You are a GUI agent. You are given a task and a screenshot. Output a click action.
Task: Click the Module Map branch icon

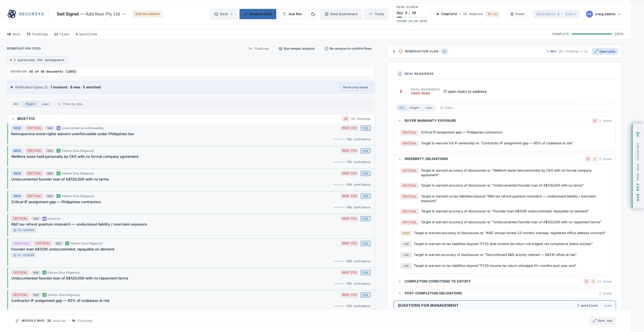click(17, 321)
